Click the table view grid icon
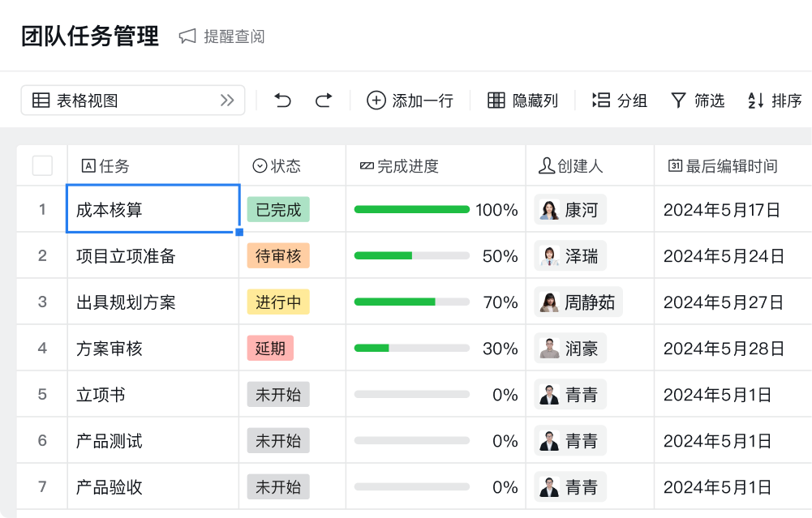Viewport: 812px width, 518px height. (x=41, y=100)
